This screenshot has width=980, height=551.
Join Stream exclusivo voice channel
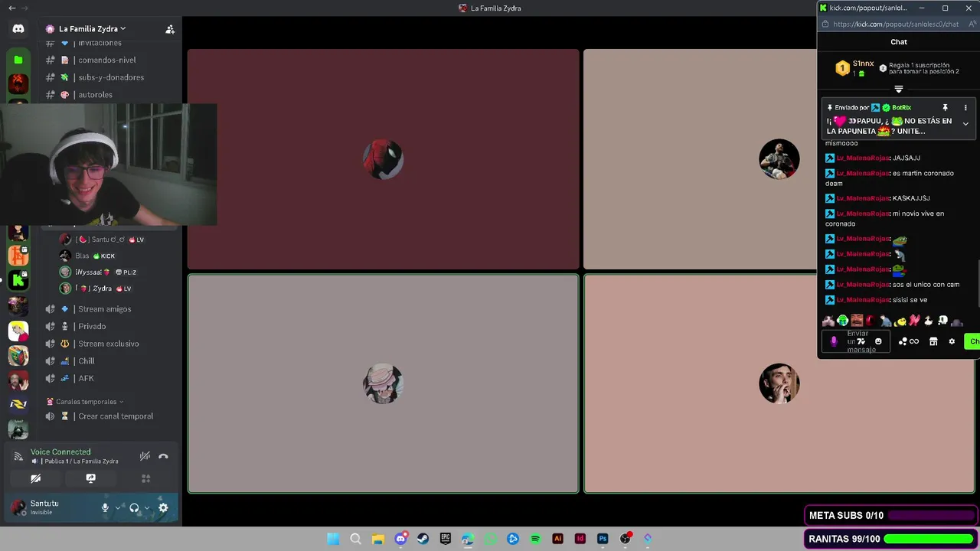tap(108, 344)
